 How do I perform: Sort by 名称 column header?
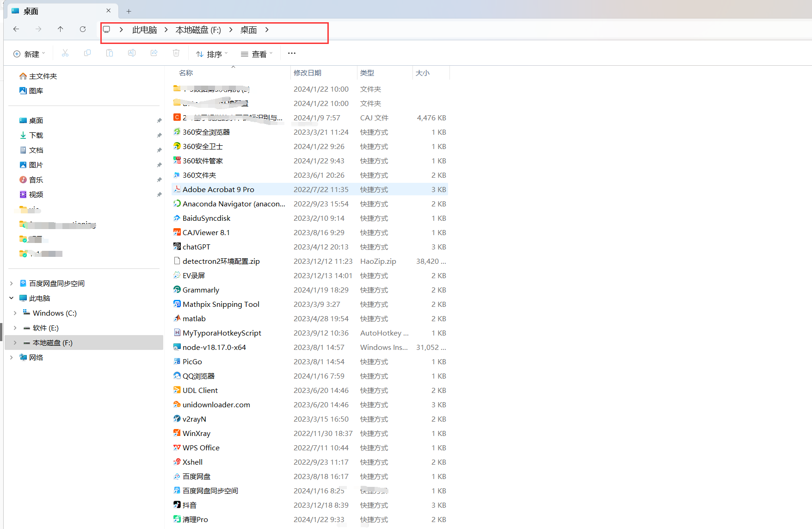click(x=186, y=73)
